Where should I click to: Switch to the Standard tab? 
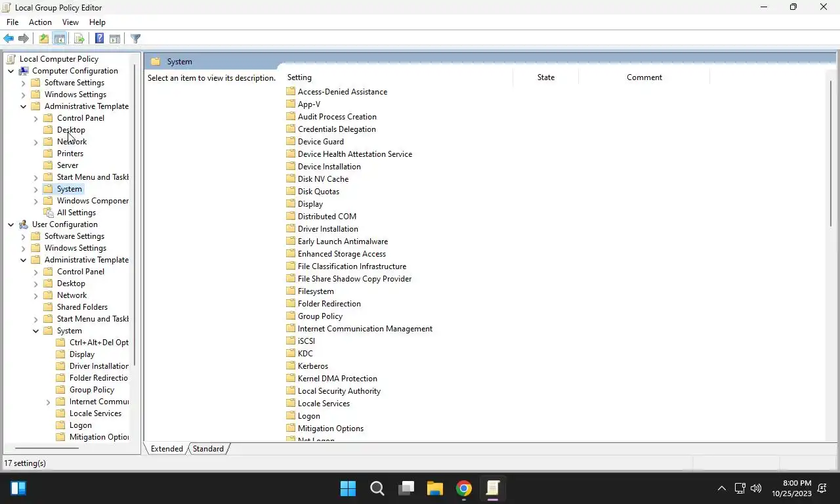208,449
